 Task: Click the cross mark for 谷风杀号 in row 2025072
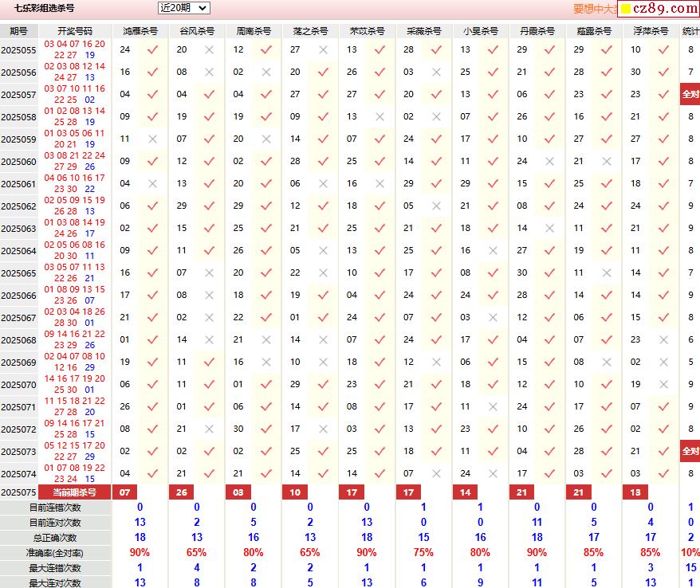tap(210, 429)
